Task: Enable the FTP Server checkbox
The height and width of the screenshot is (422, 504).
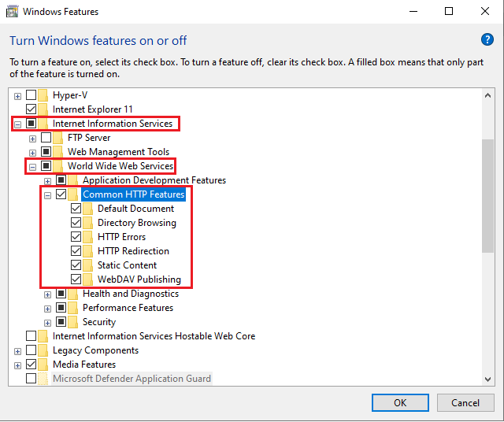Action: [46, 138]
